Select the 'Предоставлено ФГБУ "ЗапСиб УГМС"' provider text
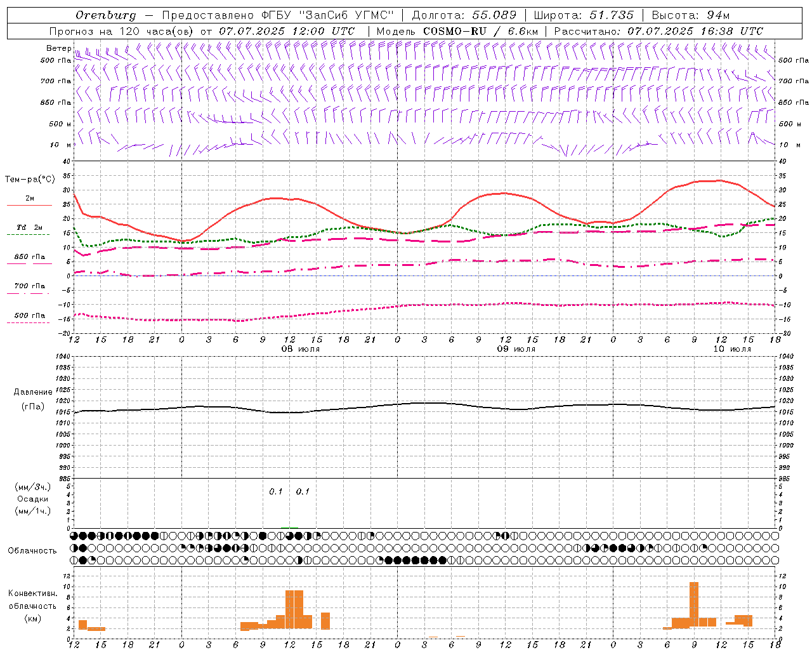The width and height of the screenshot is (812, 650). pos(278,15)
